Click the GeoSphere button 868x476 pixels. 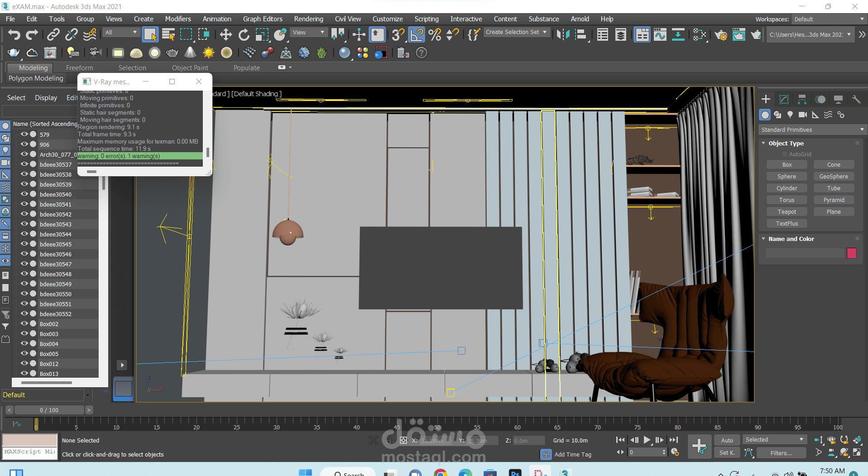pyautogui.click(x=834, y=176)
